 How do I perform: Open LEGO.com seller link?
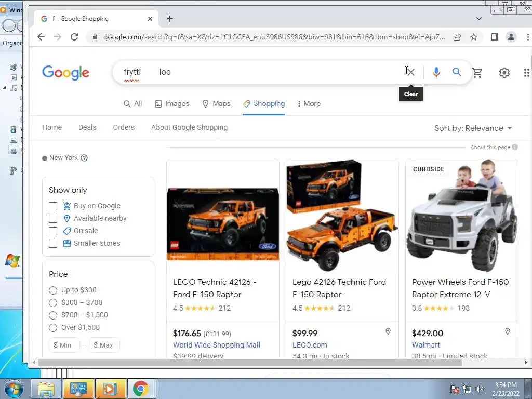point(310,345)
